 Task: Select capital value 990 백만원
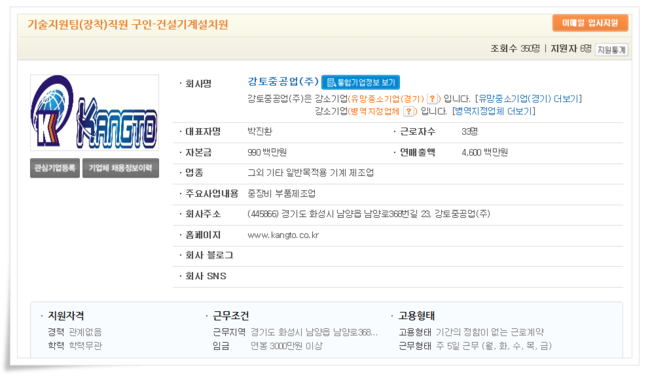(267, 152)
